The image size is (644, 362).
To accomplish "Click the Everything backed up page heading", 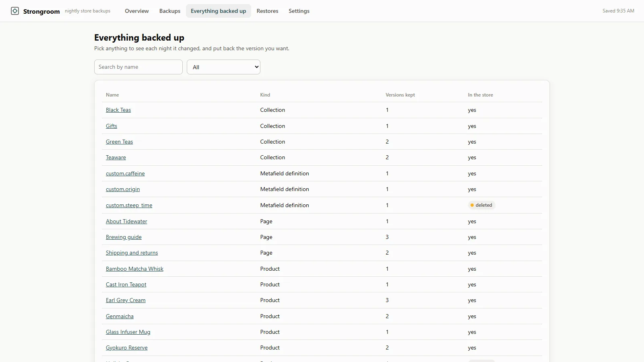I will (139, 37).
